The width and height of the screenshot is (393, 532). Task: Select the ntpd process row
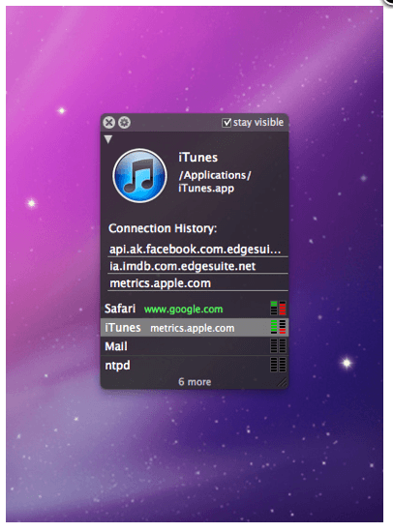point(195,365)
